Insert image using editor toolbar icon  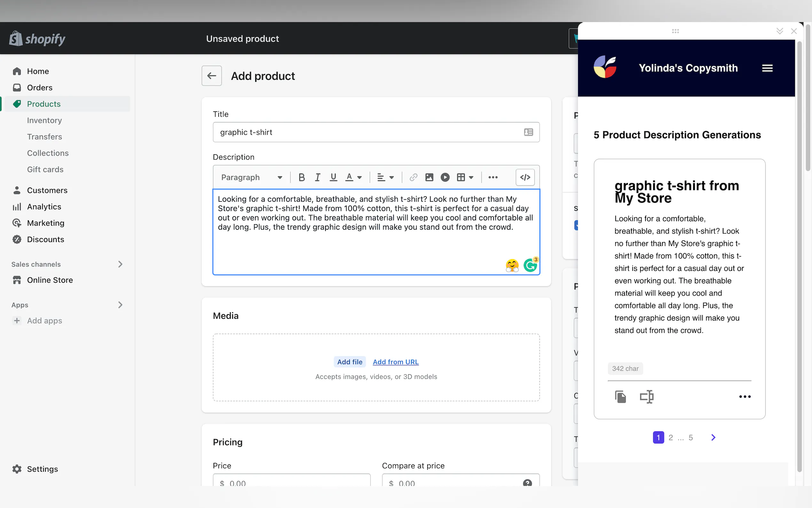point(429,177)
